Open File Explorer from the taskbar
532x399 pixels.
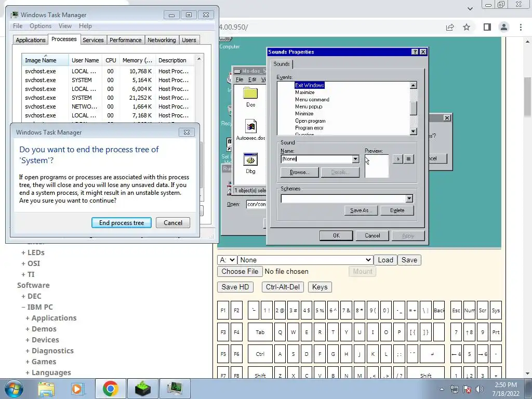(x=46, y=389)
